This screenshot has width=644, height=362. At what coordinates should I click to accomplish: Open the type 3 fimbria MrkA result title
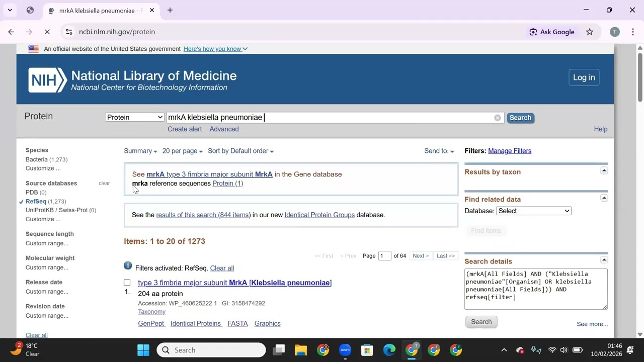click(234, 283)
